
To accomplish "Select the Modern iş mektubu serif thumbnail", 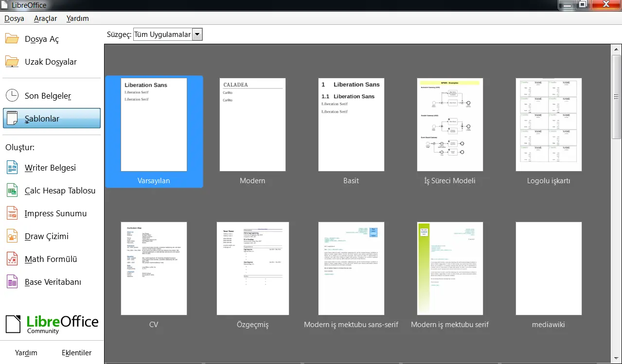I will coord(450,269).
